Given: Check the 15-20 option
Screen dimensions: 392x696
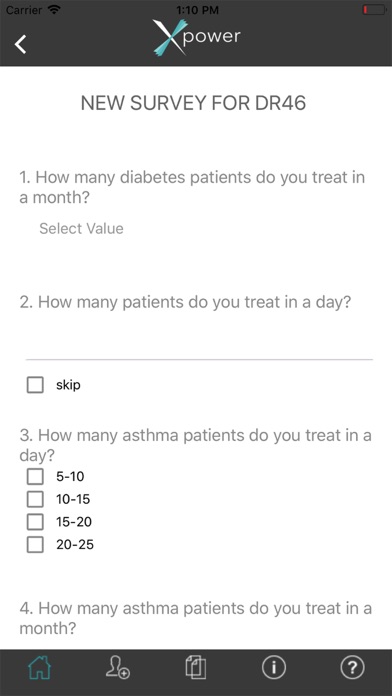Looking at the screenshot, I should click(35, 522).
